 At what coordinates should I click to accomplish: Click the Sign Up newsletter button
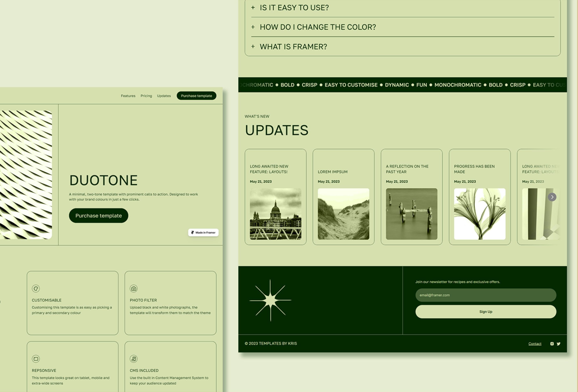486,312
